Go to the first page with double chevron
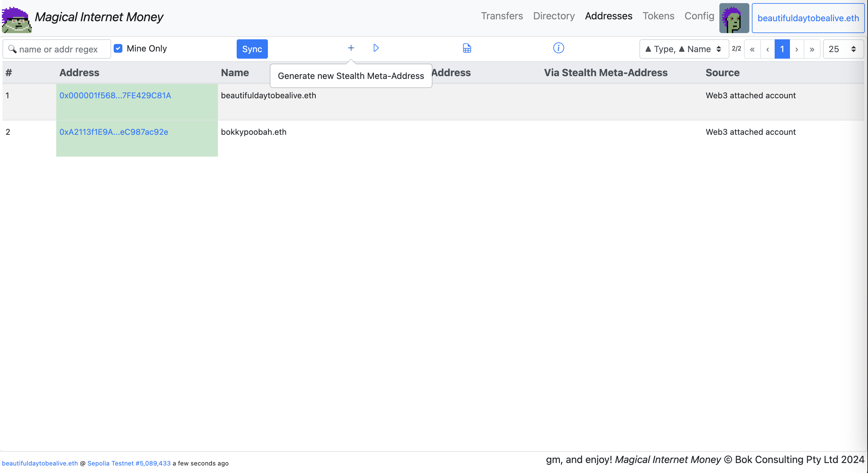868x473 pixels. click(x=752, y=49)
